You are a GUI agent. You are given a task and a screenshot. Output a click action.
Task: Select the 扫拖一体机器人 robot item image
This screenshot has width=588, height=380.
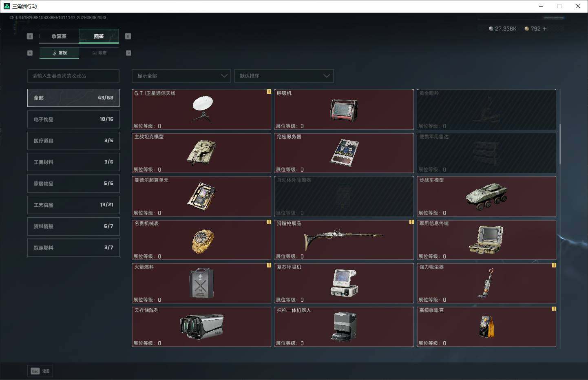pyautogui.click(x=344, y=326)
